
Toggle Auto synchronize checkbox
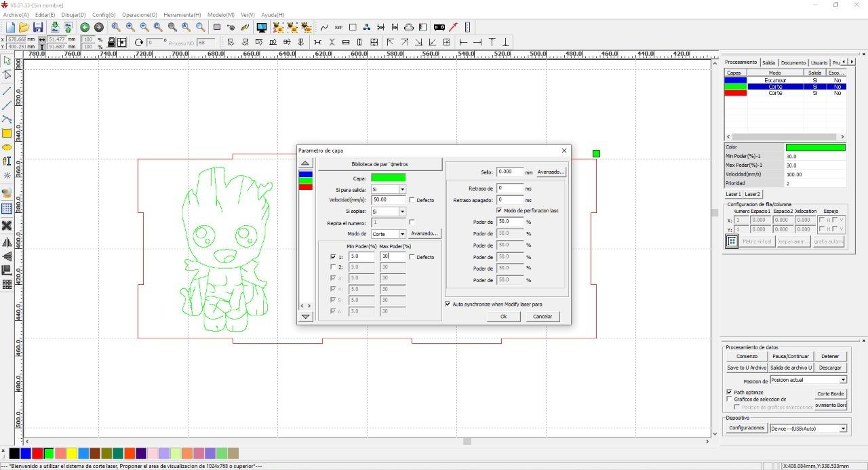pos(448,304)
